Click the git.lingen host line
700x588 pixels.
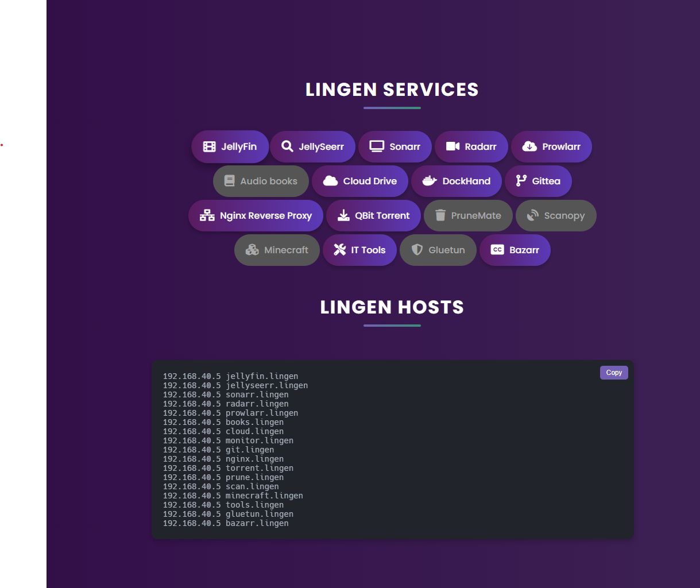click(x=219, y=450)
